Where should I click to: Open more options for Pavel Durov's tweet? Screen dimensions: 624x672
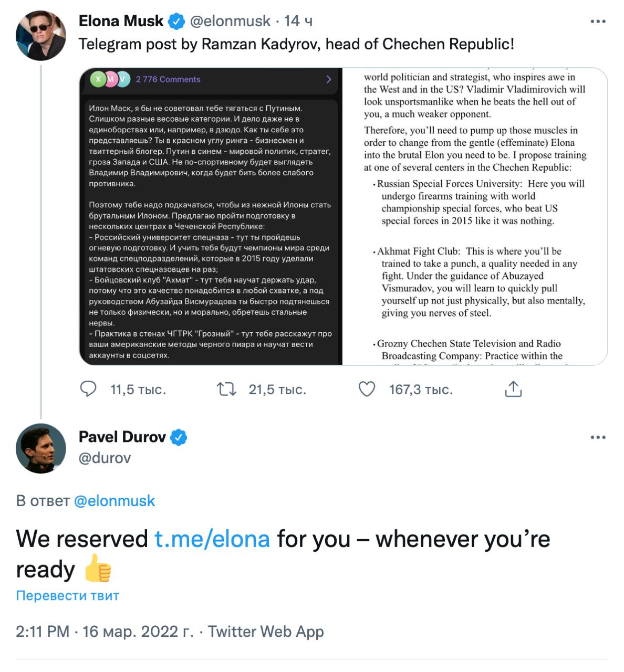pyautogui.click(x=598, y=437)
